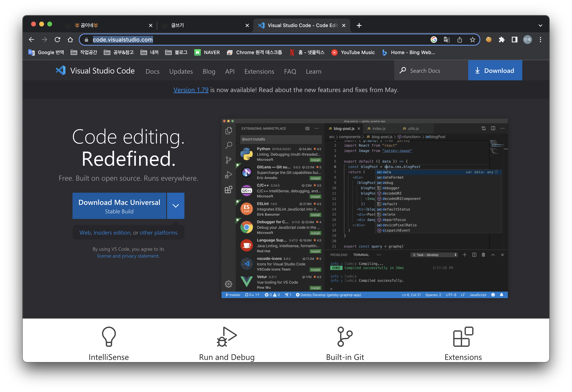Open the Extensions nav menu item

tap(259, 72)
